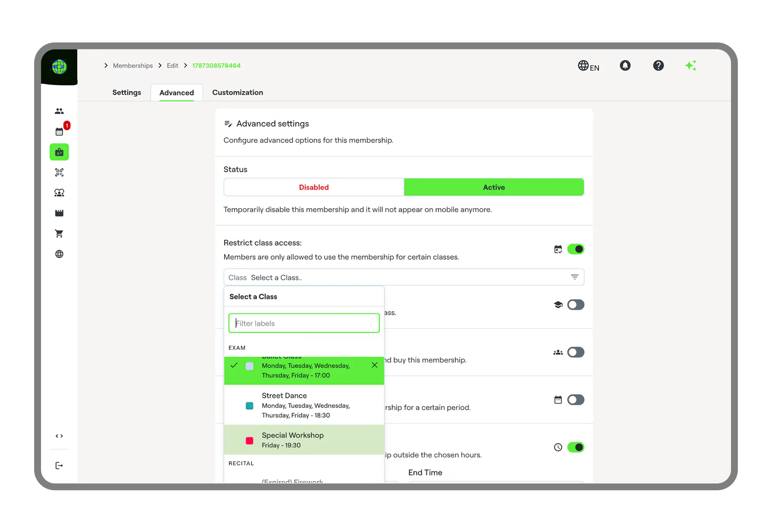Change language with the EN globe icon
772x532 pixels.
588,66
